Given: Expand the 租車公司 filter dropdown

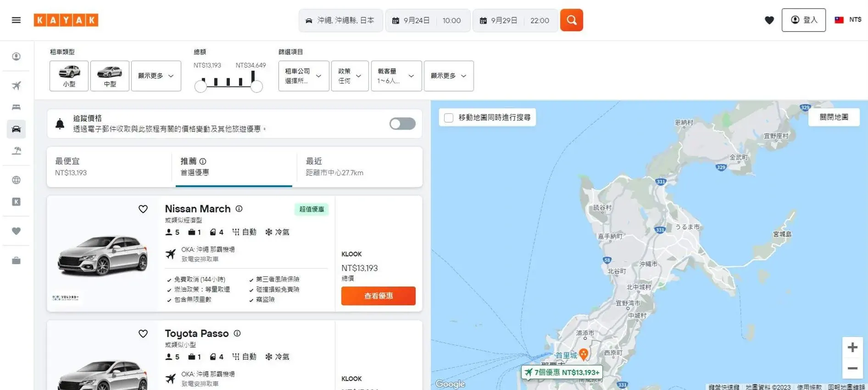Looking at the screenshot, I should [303, 76].
